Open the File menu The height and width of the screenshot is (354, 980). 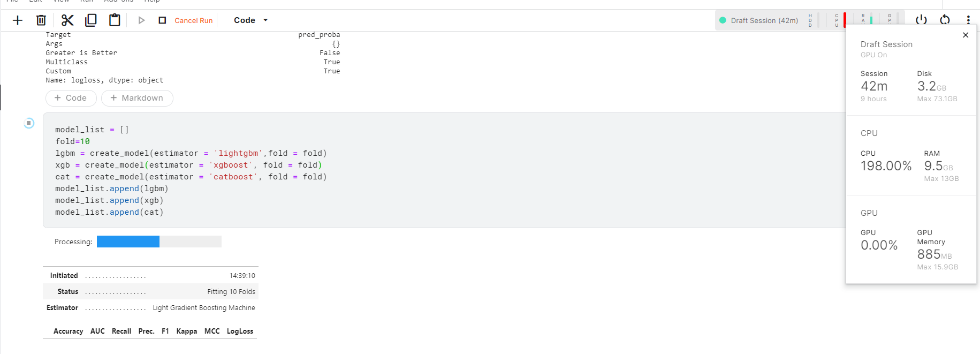tap(12, 2)
